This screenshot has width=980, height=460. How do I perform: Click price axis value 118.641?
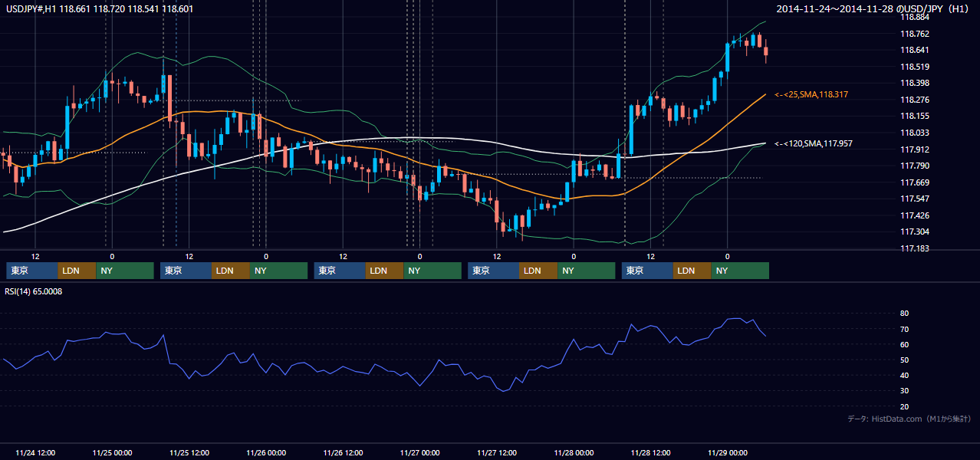(915, 50)
